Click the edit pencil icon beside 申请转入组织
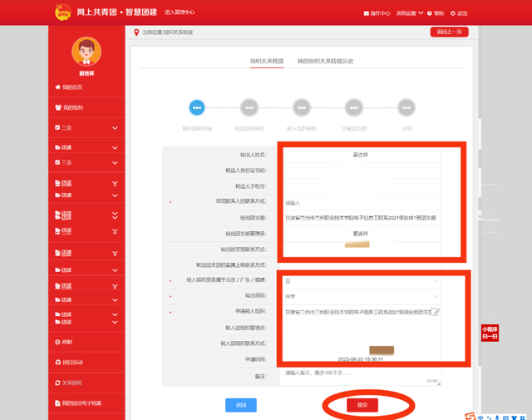532x420 pixels. 436,312
